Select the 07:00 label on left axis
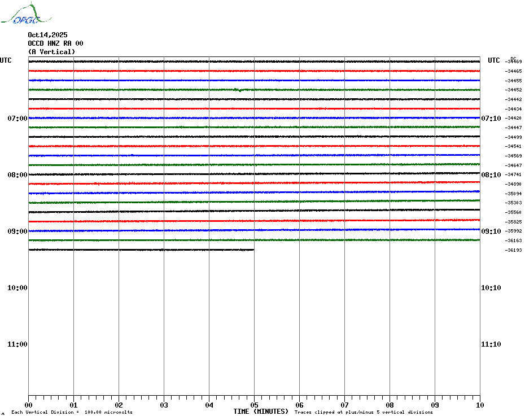Image resolution: width=525 pixels, height=420 pixels. click(x=17, y=119)
